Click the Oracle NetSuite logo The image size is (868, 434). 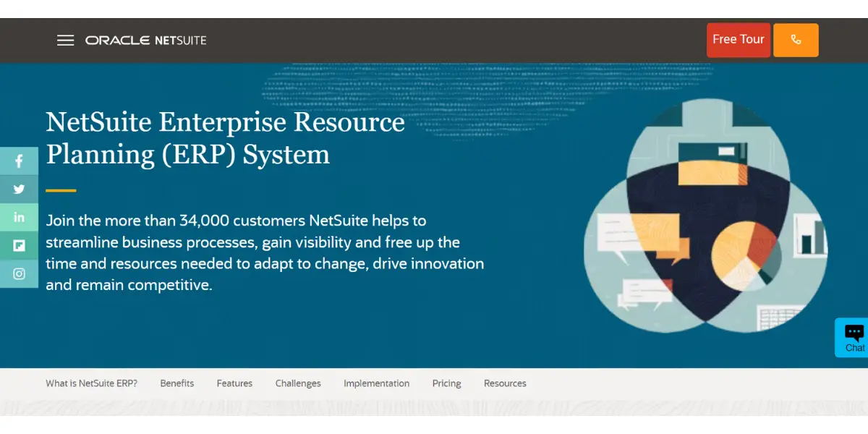point(146,41)
